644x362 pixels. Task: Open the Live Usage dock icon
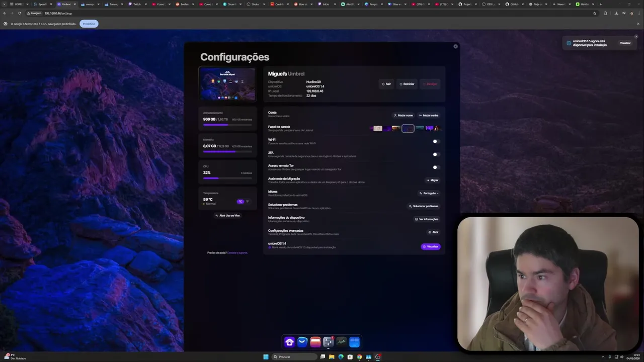click(341, 342)
